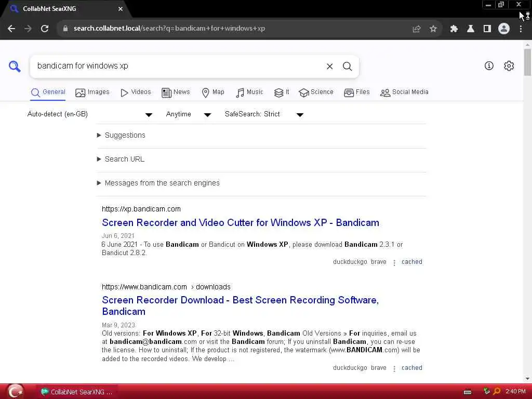532x399 pixels.
Task: Share this page icon in address bar
Action: click(x=417, y=29)
